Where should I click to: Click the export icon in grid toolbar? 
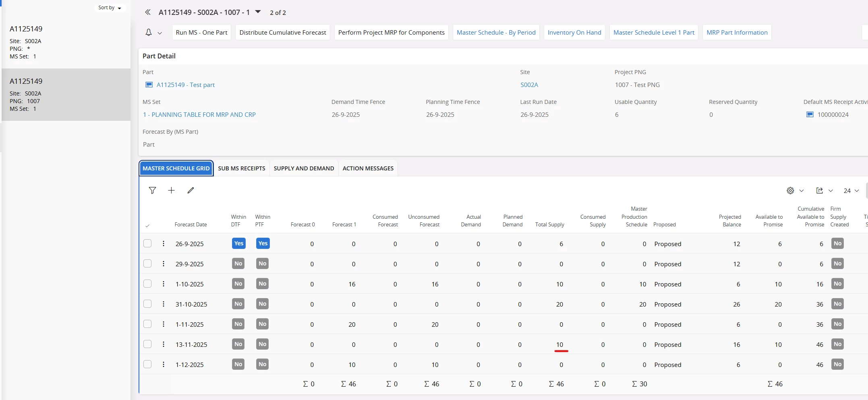(819, 191)
